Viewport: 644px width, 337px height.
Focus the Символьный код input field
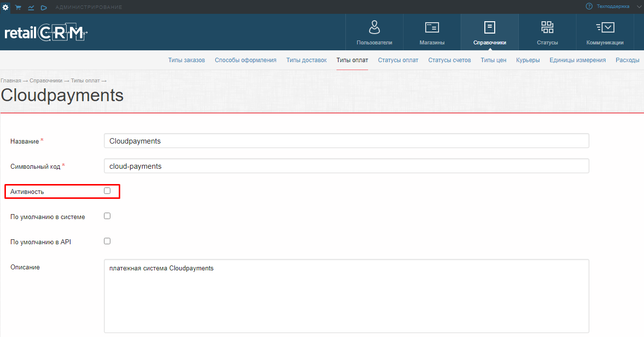point(346,166)
